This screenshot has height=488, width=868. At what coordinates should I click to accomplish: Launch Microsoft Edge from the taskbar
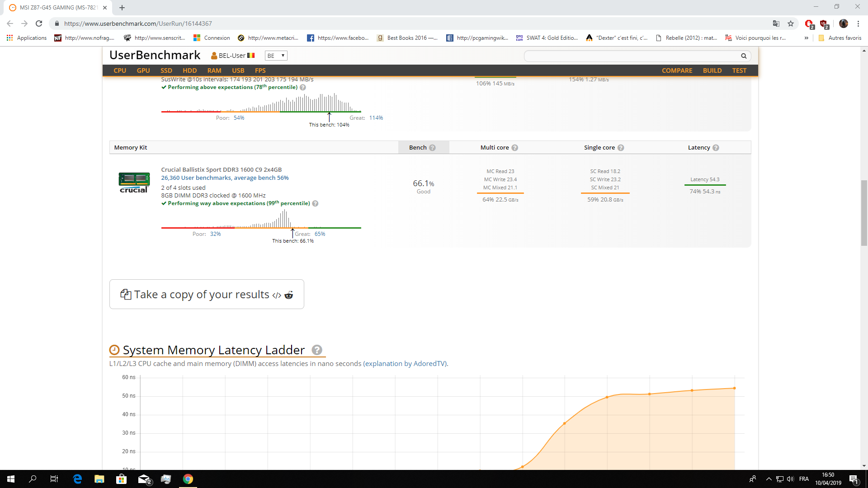tap(77, 479)
